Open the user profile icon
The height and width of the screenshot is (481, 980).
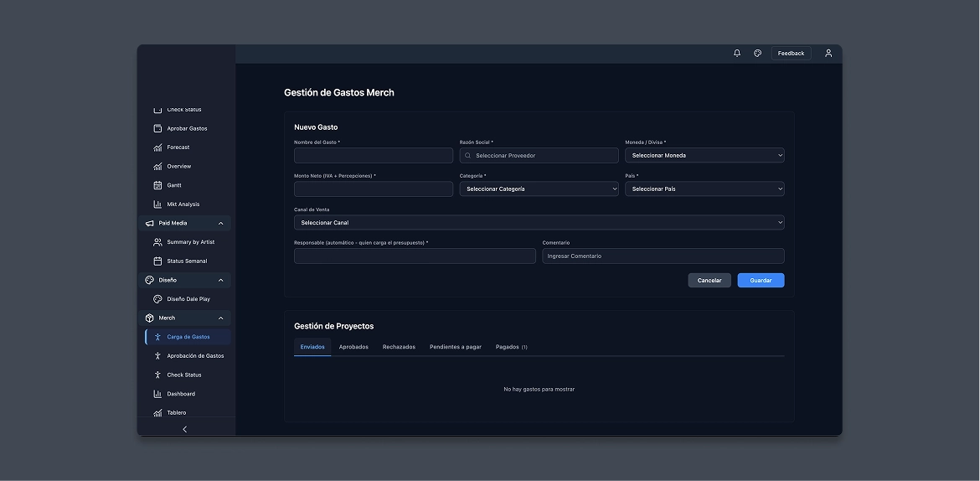coord(828,54)
